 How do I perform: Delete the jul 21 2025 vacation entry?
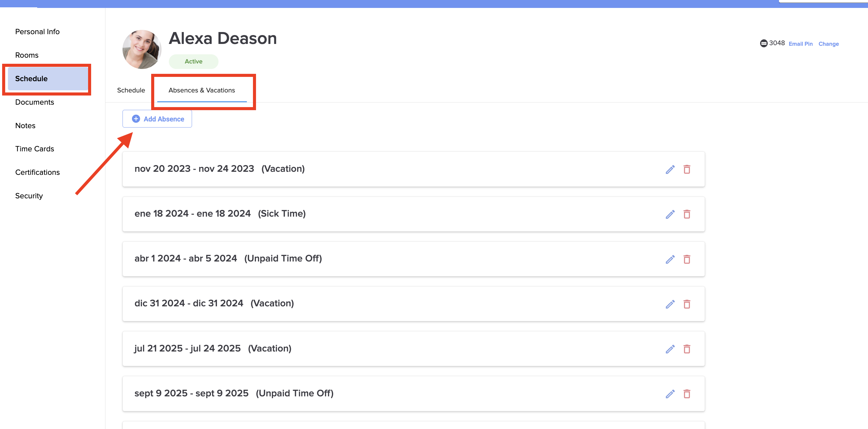(687, 349)
